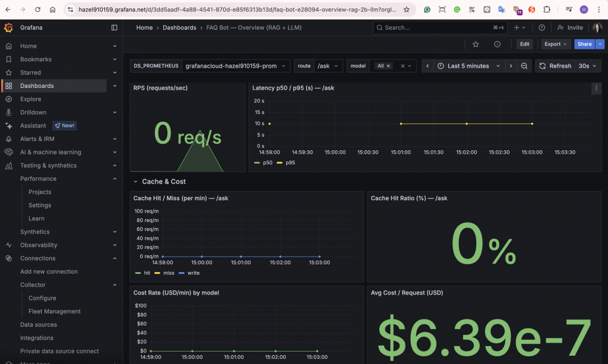Click the user profile avatar

pos(597,27)
